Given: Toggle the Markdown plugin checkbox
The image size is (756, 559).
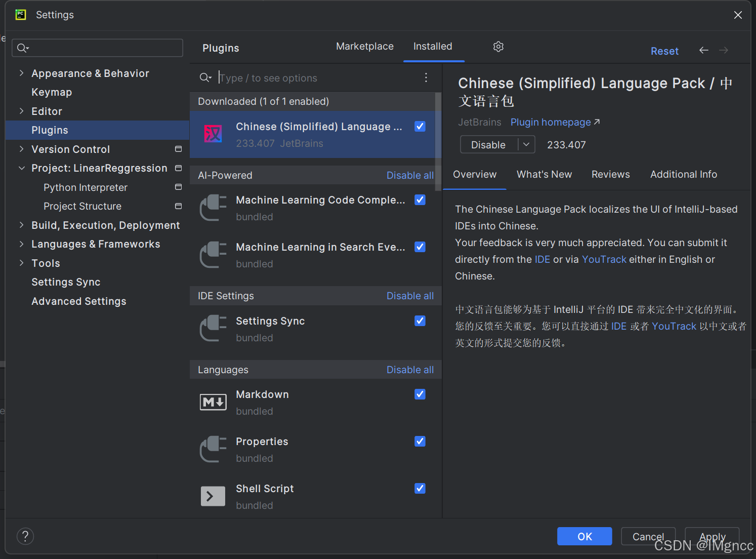Looking at the screenshot, I should (x=420, y=394).
